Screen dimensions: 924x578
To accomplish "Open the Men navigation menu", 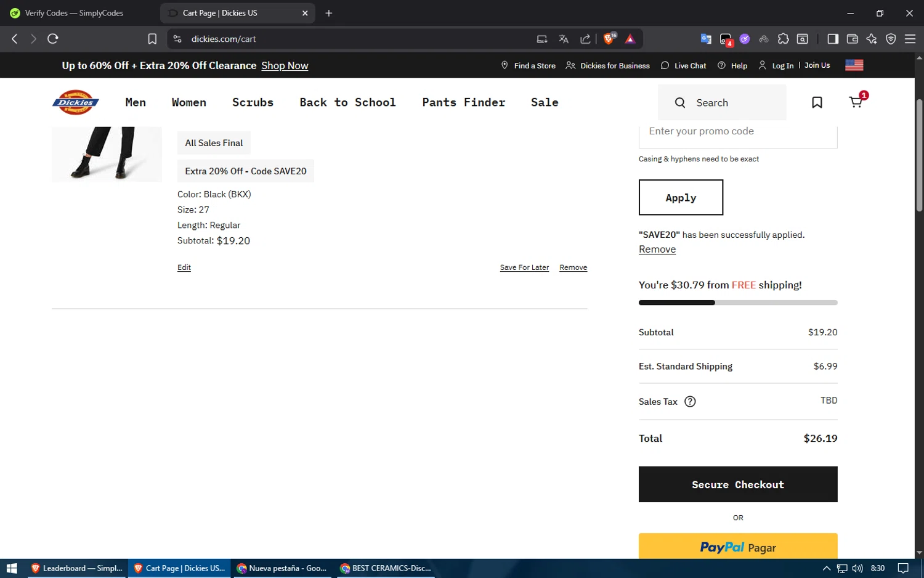I will pyautogui.click(x=136, y=102).
